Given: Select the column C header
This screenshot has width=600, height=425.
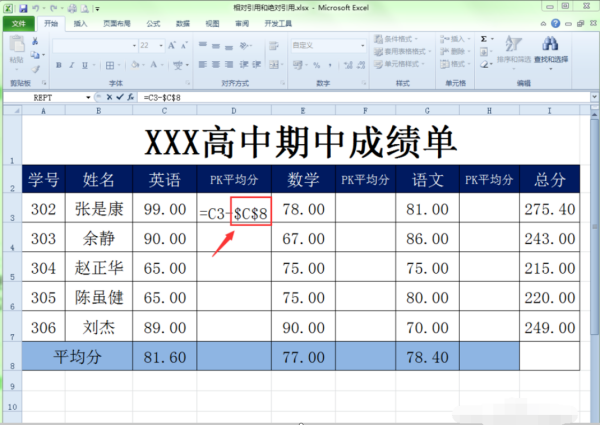Looking at the screenshot, I should coord(164,110).
